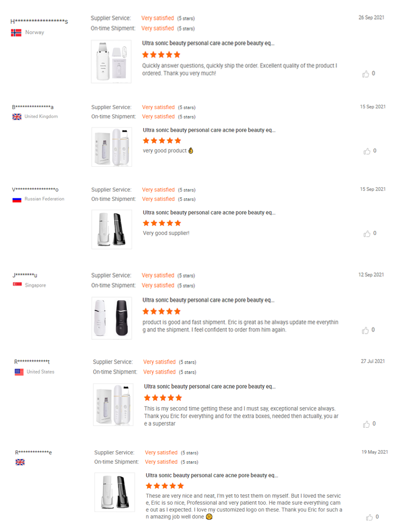Click thumbs-up on the 'very good product' review

click(x=367, y=151)
